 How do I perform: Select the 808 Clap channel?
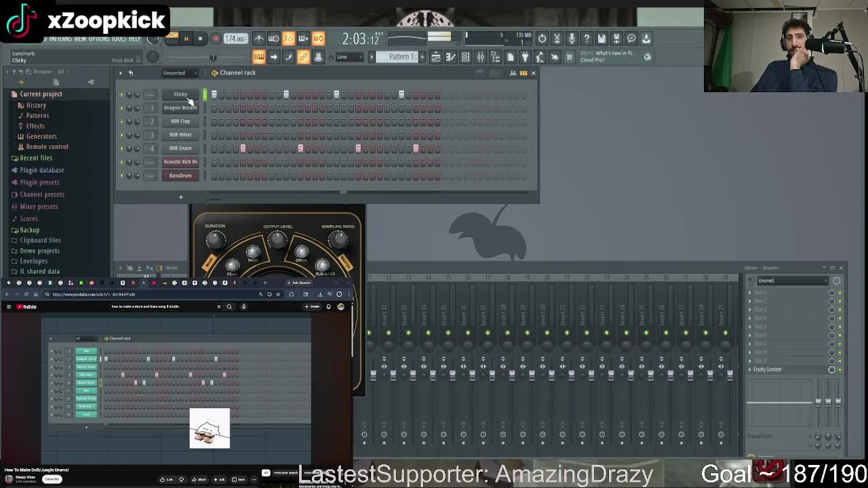180,121
